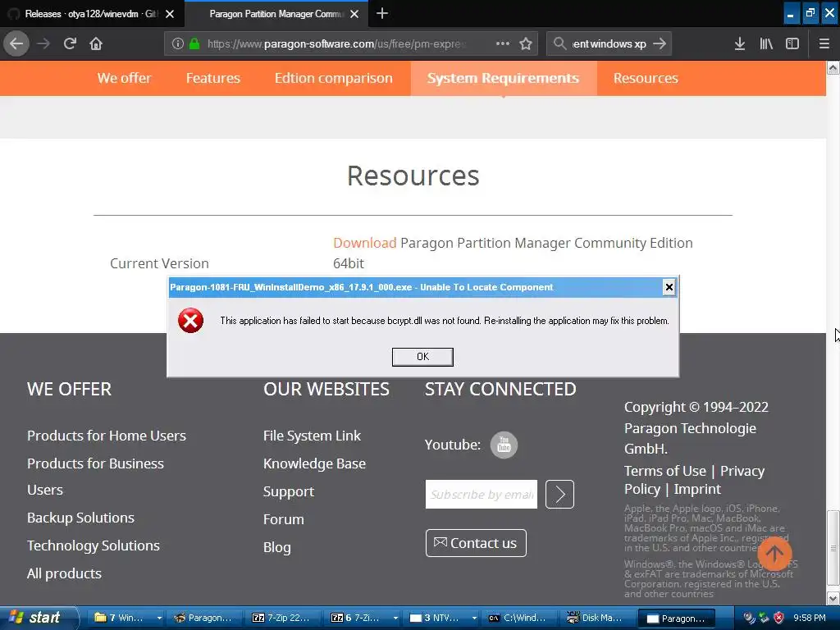
Task: Open Terms of Use link
Action: point(664,471)
